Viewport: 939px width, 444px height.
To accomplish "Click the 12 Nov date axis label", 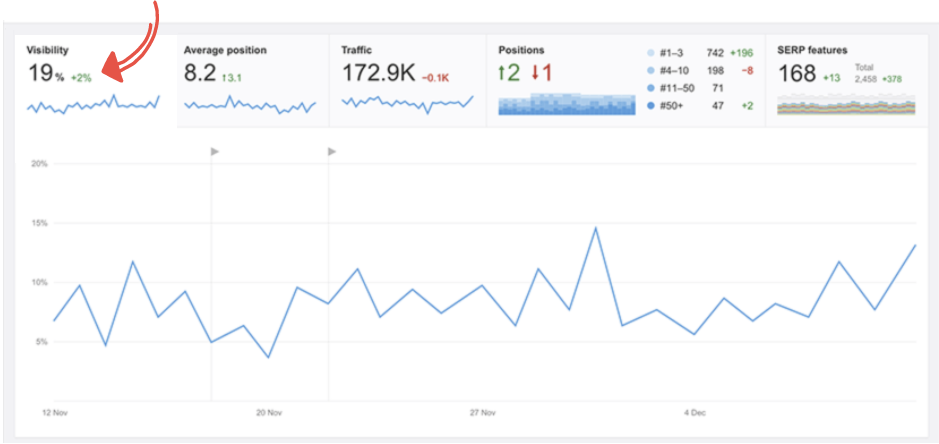I will [54, 412].
